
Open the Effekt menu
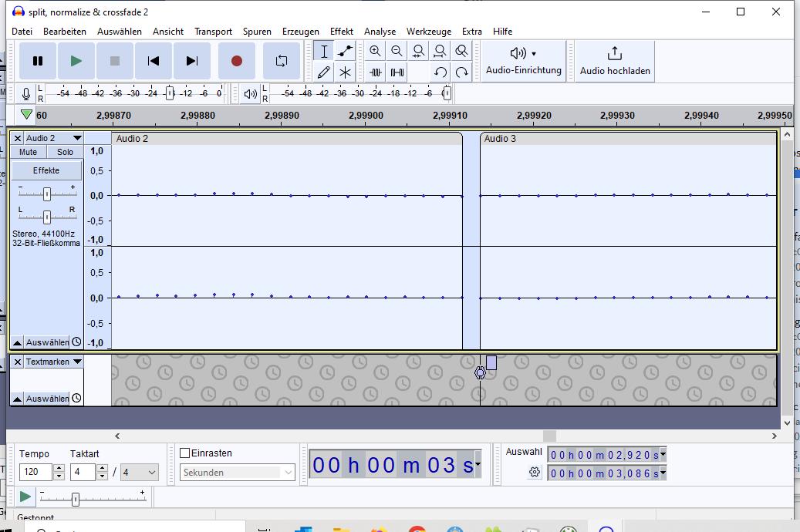(341, 32)
